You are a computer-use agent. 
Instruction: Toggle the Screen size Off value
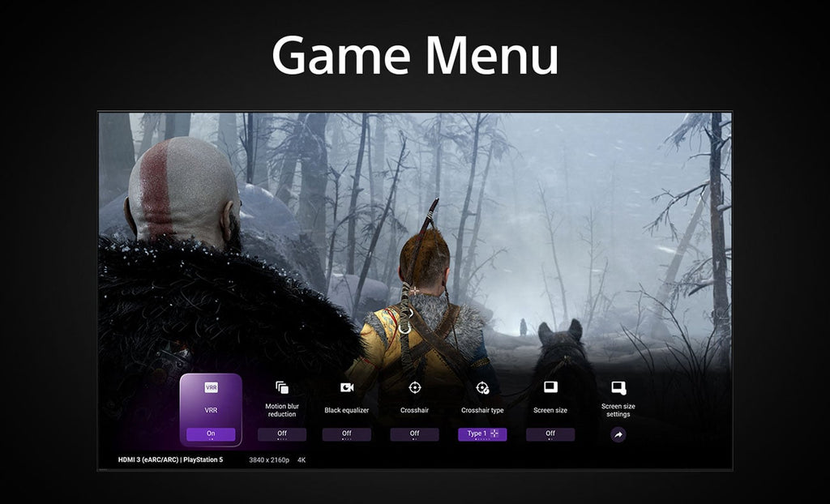550,434
